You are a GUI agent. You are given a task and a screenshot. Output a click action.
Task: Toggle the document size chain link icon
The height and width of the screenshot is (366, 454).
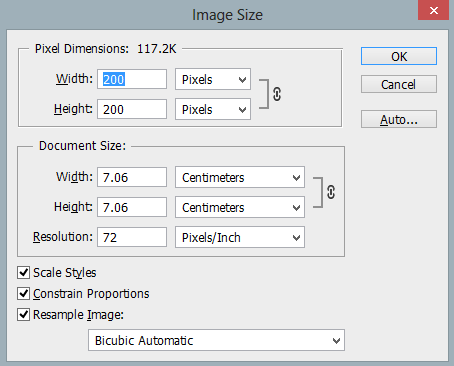coord(331,192)
